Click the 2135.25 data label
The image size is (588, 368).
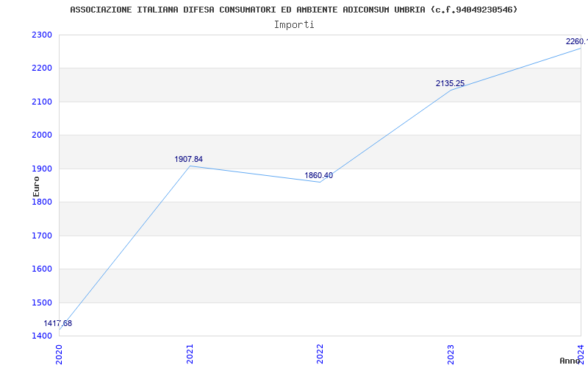coord(450,83)
